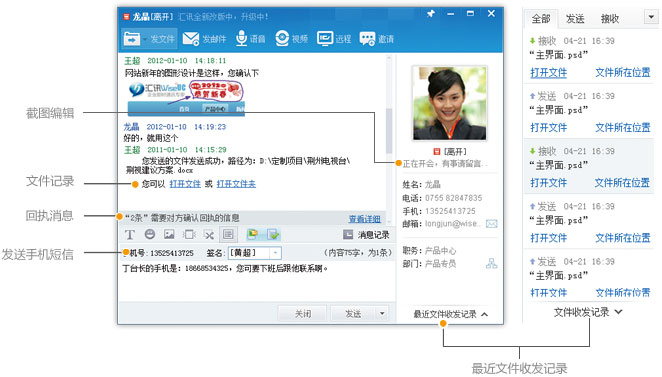Image resolution: width=662 pixels, height=377 pixels.
Task: Click 打开文件夹 link in the chat message
Action: point(236,184)
